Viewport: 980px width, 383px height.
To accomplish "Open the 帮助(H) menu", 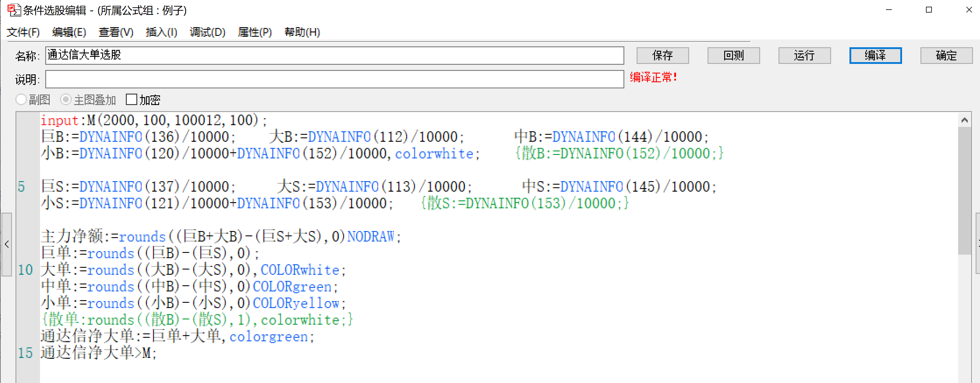I will 302,32.
